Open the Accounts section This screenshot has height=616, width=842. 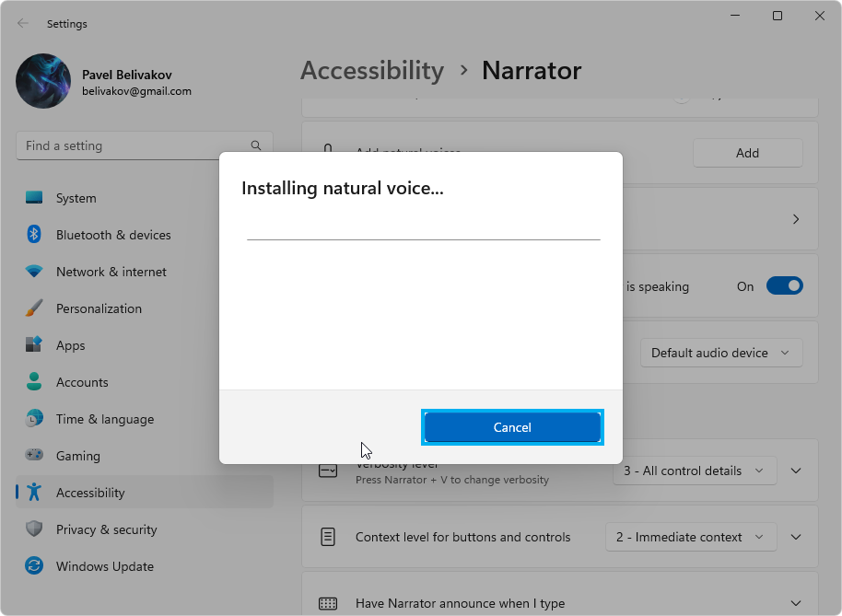point(145,382)
